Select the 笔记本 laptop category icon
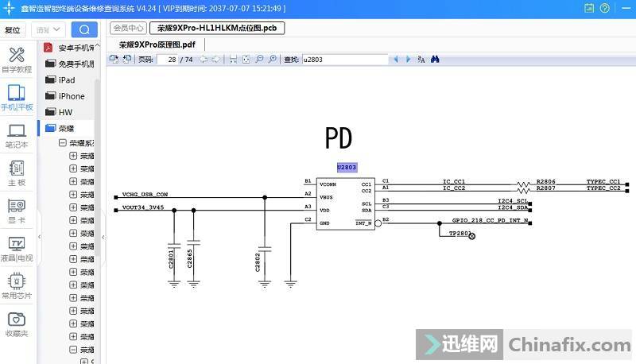The width and height of the screenshot is (636, 364). click(x=17, y=135)
